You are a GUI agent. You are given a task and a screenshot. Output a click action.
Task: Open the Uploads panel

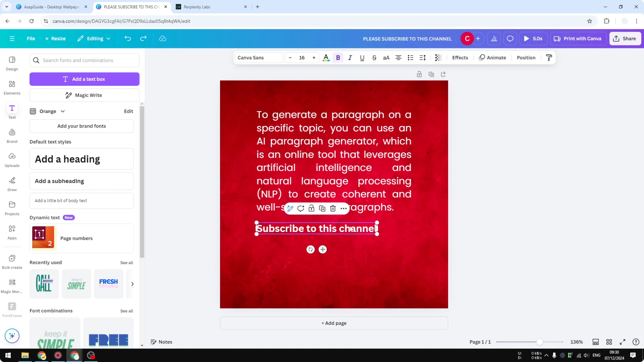pos(12,160)
